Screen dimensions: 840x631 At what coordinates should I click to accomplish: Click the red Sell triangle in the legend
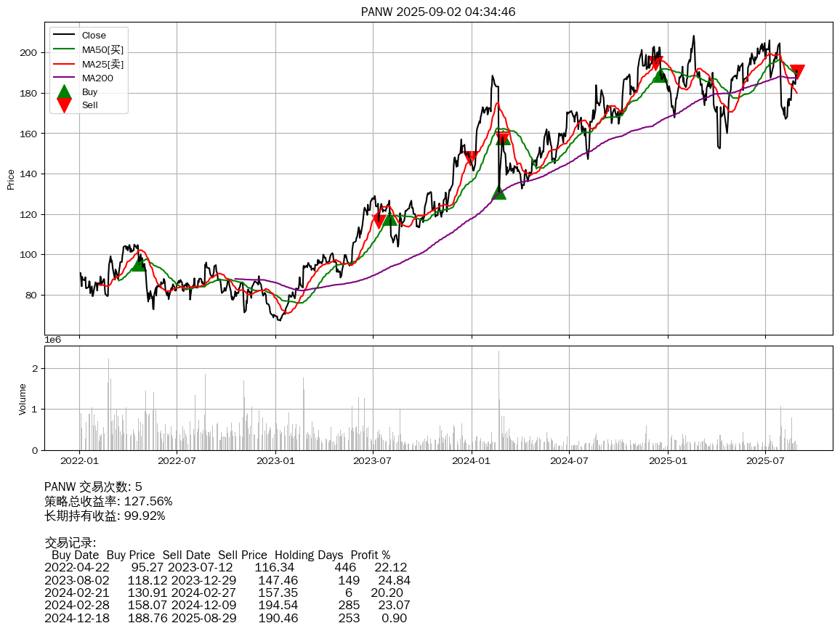pos(64,105)
